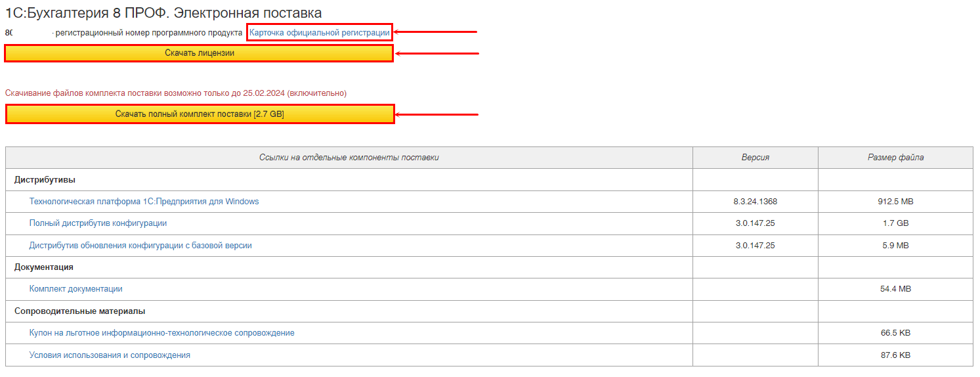The image size is (980, 377).
Task: Click the Скачать лицензии button
Action: click(199, 53)
